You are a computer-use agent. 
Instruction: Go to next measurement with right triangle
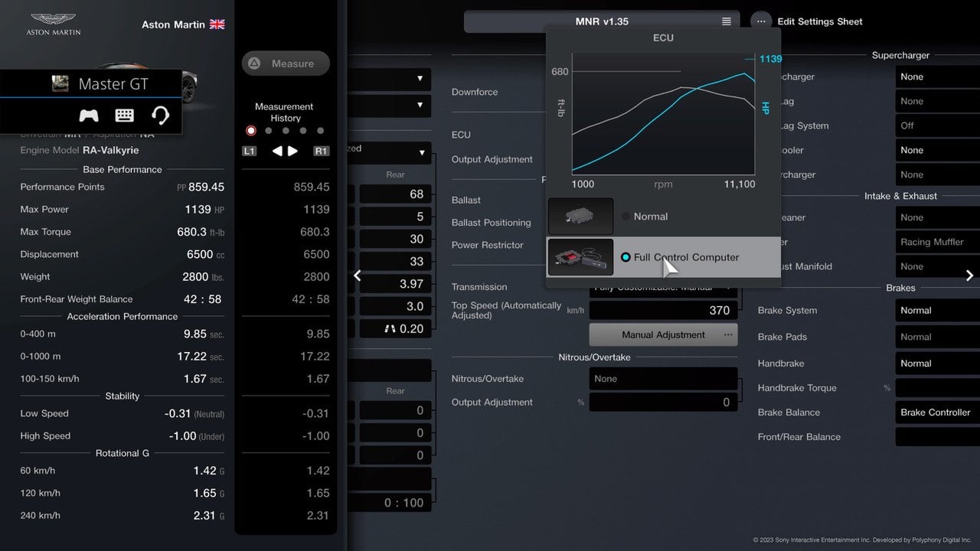[x=292, y=151]
